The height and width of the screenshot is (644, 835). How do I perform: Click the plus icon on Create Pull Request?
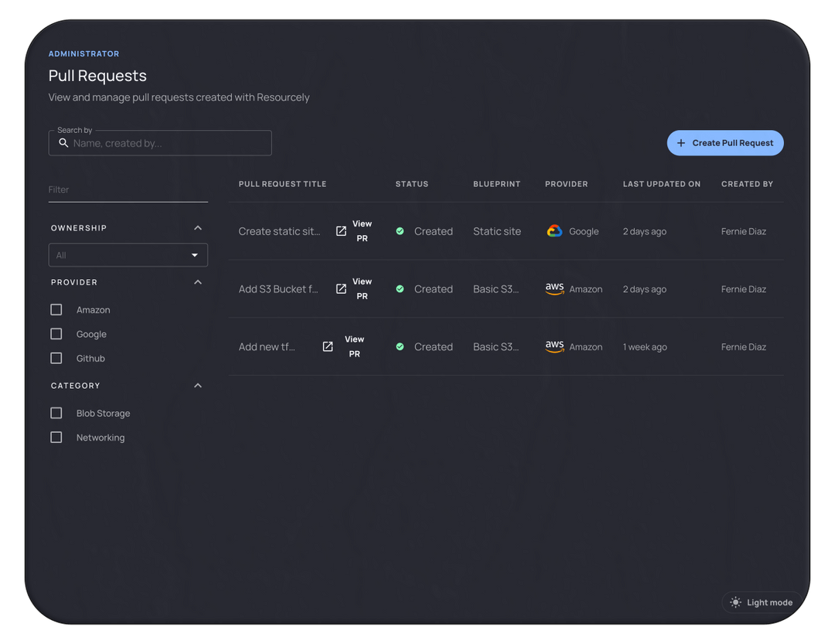click(x=681, y=142)
